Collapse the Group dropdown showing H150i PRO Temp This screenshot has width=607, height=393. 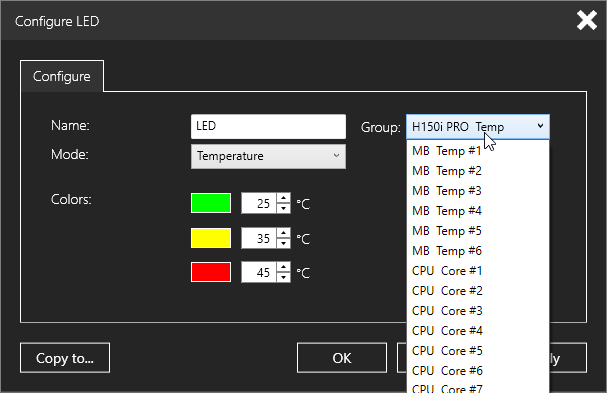pyautogui.click(x=478, y=127)
